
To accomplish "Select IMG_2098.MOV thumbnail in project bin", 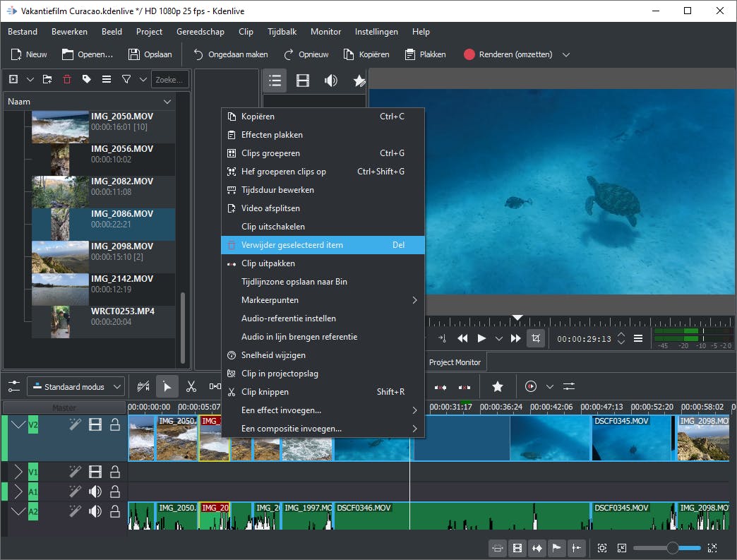I will [60, 257].
